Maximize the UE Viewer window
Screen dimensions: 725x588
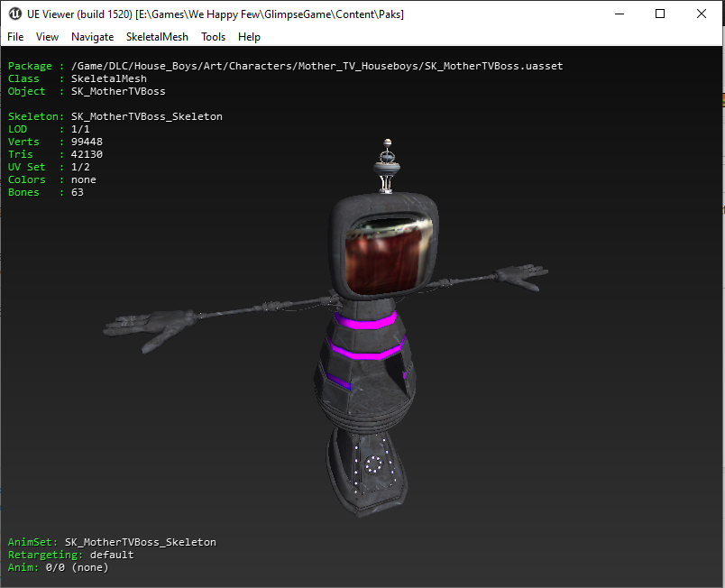tap(660, 14)
